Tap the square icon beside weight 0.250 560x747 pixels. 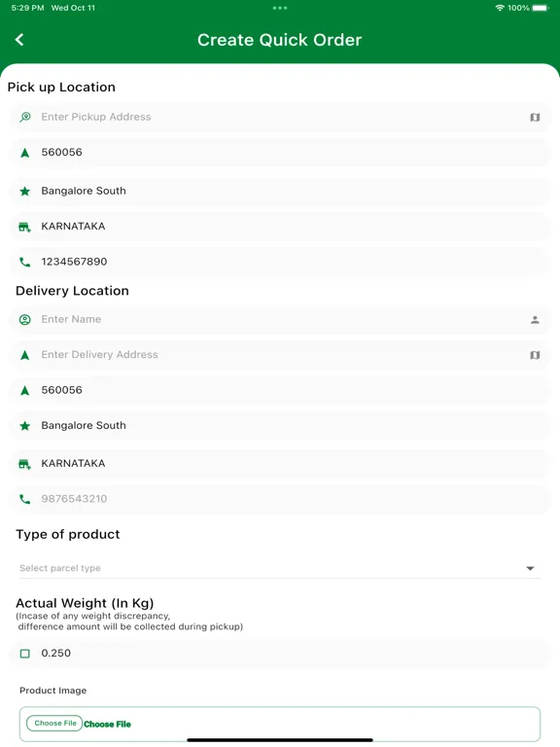[x=24, y=654]
